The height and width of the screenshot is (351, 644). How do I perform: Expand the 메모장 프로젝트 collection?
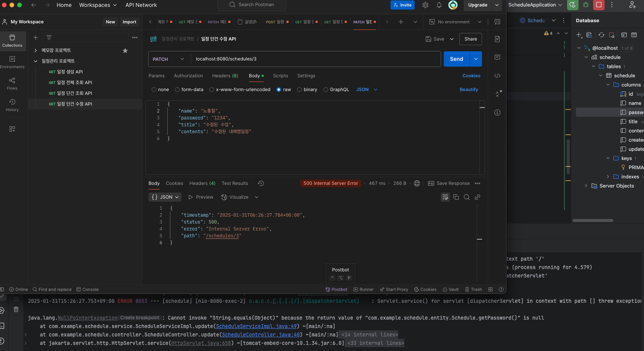tap(36, 51)
